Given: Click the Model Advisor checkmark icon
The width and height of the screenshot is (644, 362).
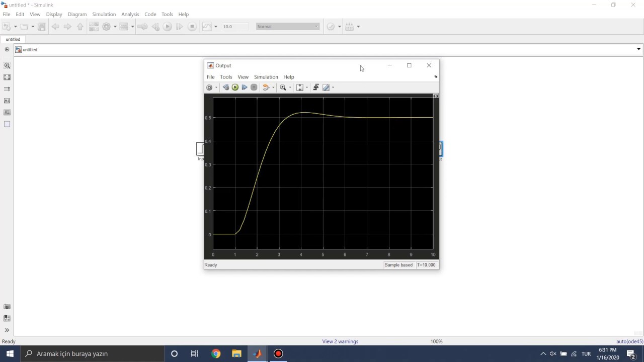Looking at the screenshot, I should click(331, 27).
